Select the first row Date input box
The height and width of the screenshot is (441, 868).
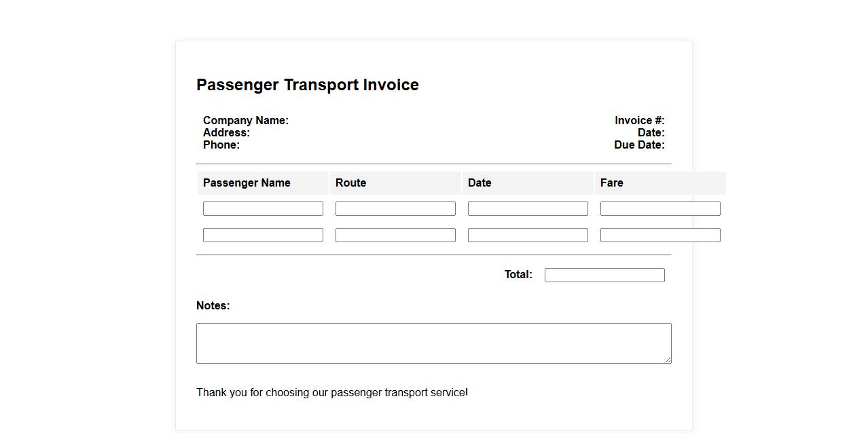click(x=528, y=209)
